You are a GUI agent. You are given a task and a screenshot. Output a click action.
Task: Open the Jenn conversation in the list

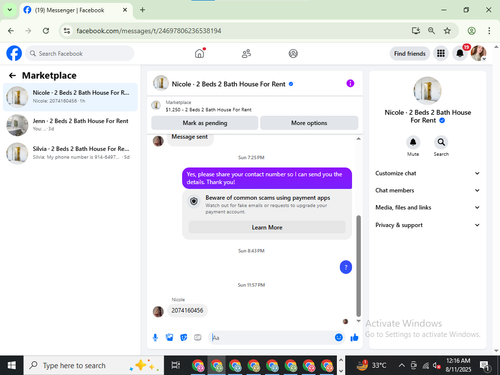pyautogui.click(x=70, y=125)
